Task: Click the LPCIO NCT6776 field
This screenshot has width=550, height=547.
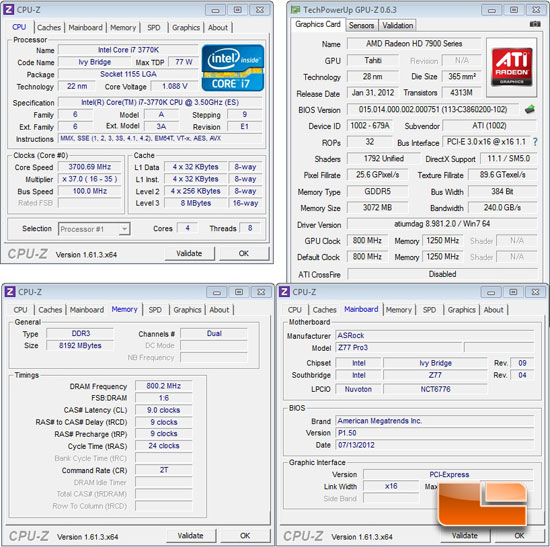Action: pos(435,389)
